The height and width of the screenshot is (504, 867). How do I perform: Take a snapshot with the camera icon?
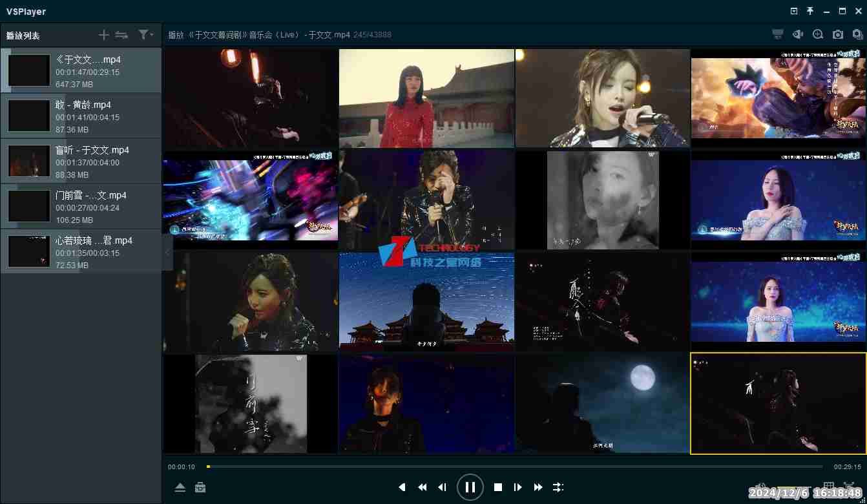(838, 35)
